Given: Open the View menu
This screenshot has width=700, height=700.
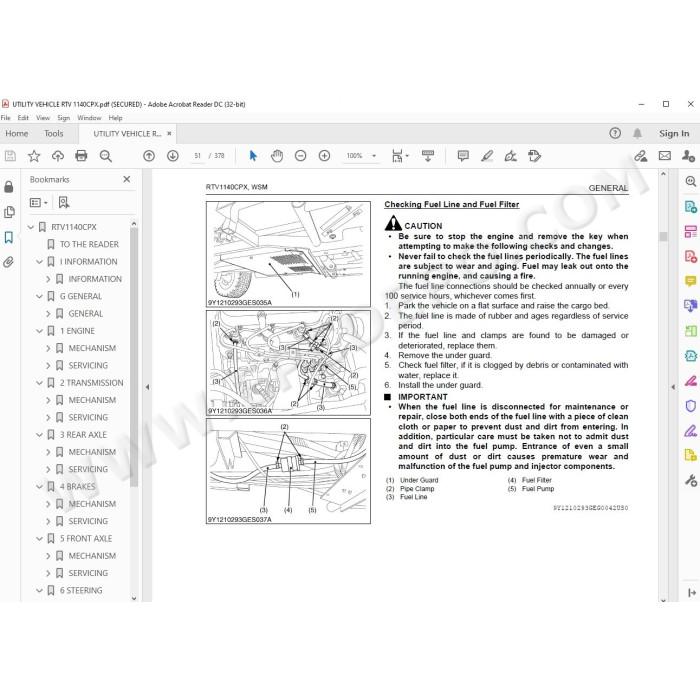Looking at the screenshot, I should (x=43, y=118).
